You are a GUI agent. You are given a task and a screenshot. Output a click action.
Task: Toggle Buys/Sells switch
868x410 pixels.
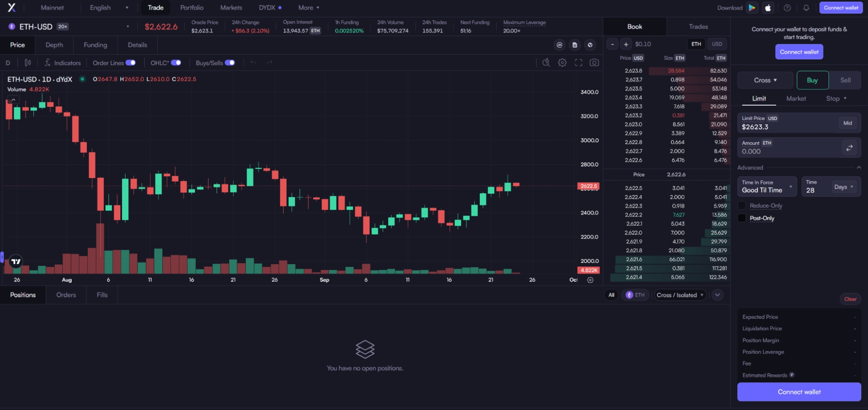230,63
